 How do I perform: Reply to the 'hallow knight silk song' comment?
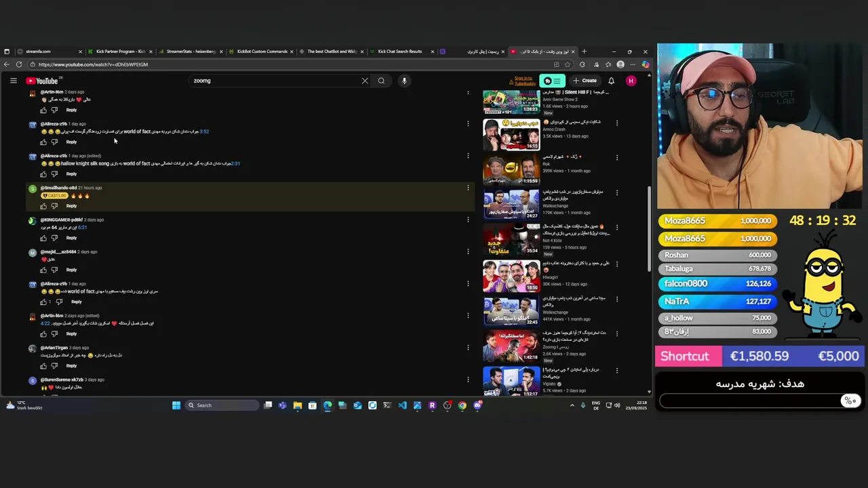tap(71, 174)
